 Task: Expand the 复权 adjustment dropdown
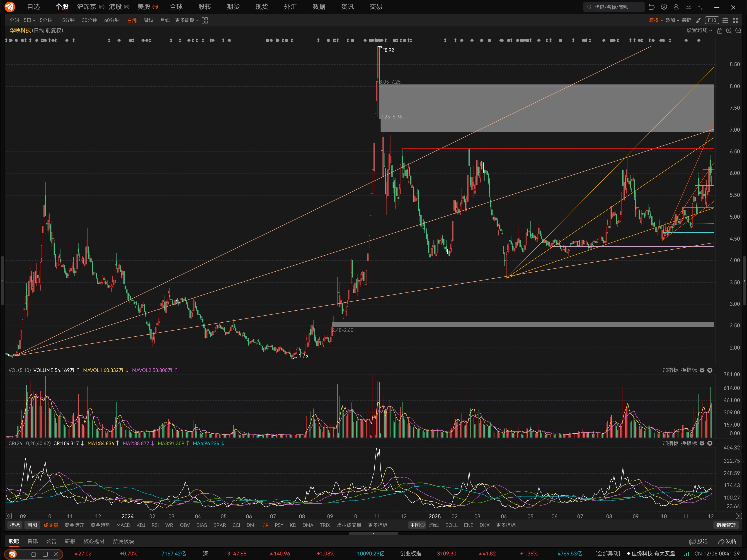tap(655, 20)
